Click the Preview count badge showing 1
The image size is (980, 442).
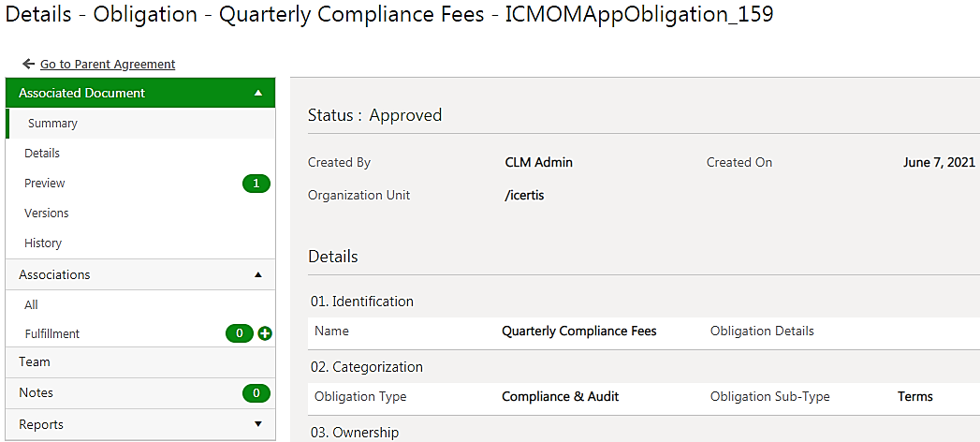(x=256, y=184)
